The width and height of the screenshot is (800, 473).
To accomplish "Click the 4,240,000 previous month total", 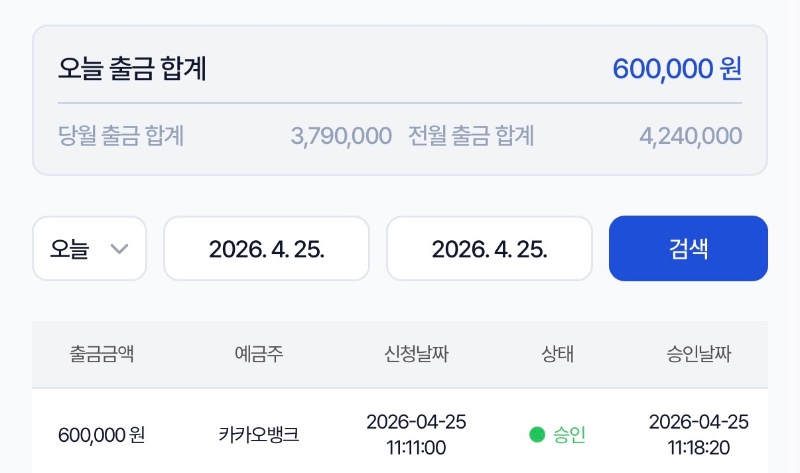I will [x=690, y=135].
